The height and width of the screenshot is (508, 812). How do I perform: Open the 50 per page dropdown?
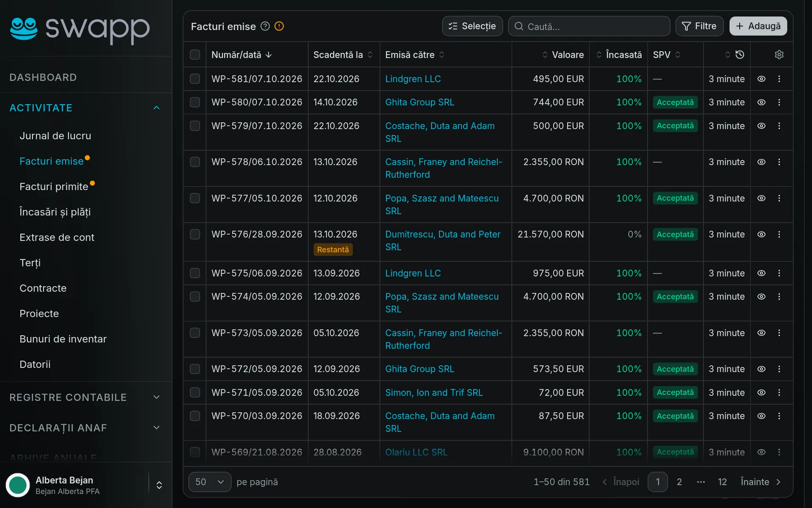pyautogui.click(x=210, y=482)
